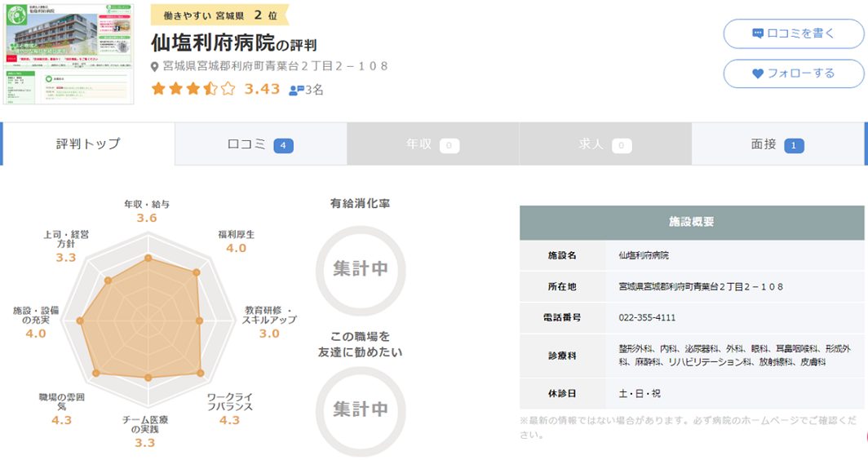Click the 教育研修・スキルアップ 3.0 label
This screenshot has width=868, height=460.
[270, 322]
